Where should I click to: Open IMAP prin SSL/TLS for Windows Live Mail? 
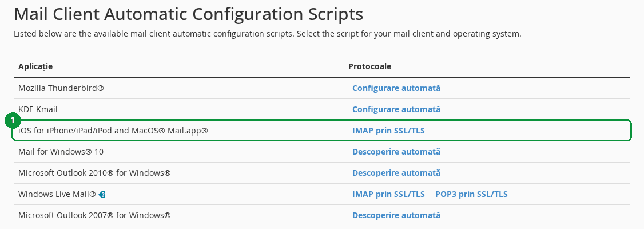[x=388, y=194]
